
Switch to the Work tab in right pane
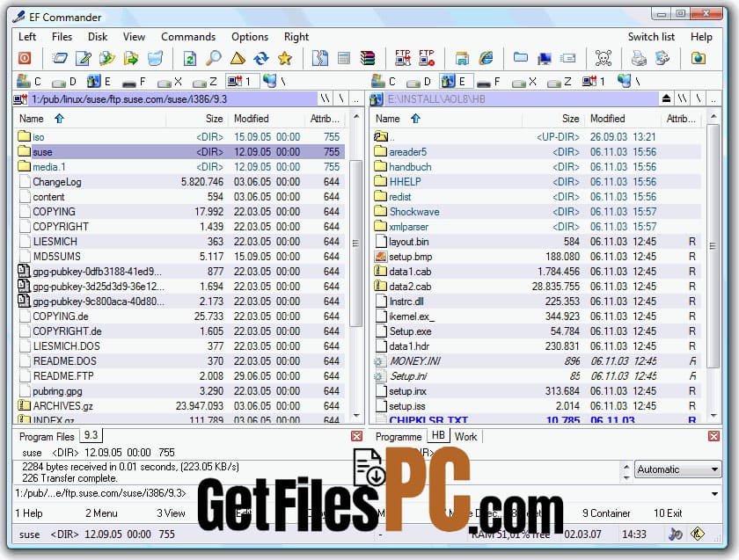[465, 437]
